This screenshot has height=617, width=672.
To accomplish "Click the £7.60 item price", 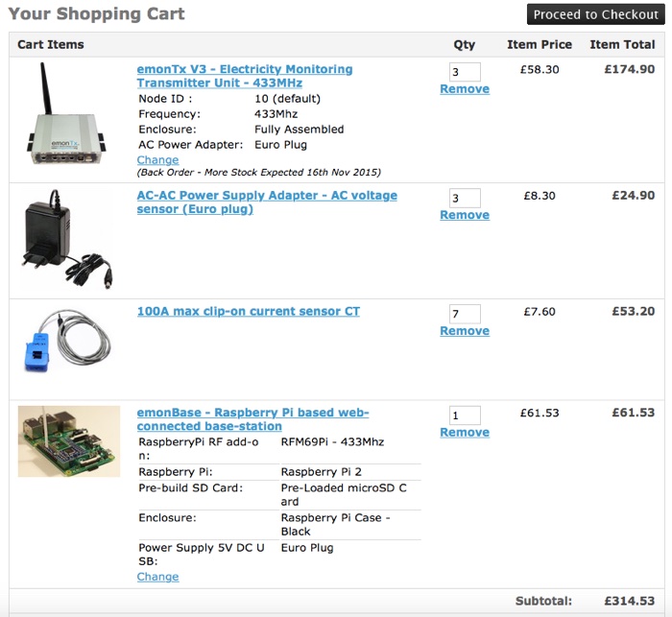I will [540, 312].
